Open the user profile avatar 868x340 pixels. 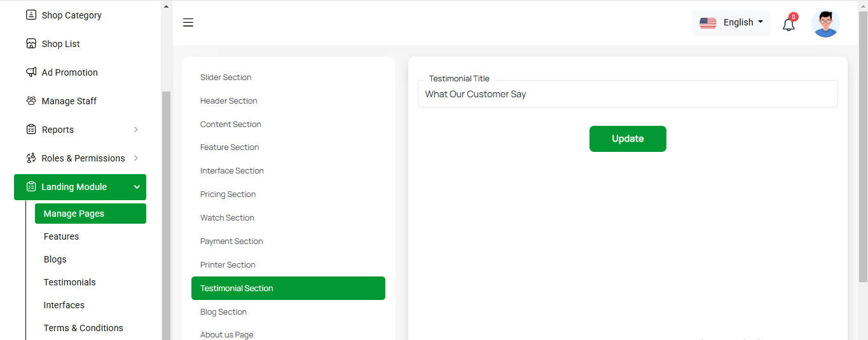click(825, 24)
